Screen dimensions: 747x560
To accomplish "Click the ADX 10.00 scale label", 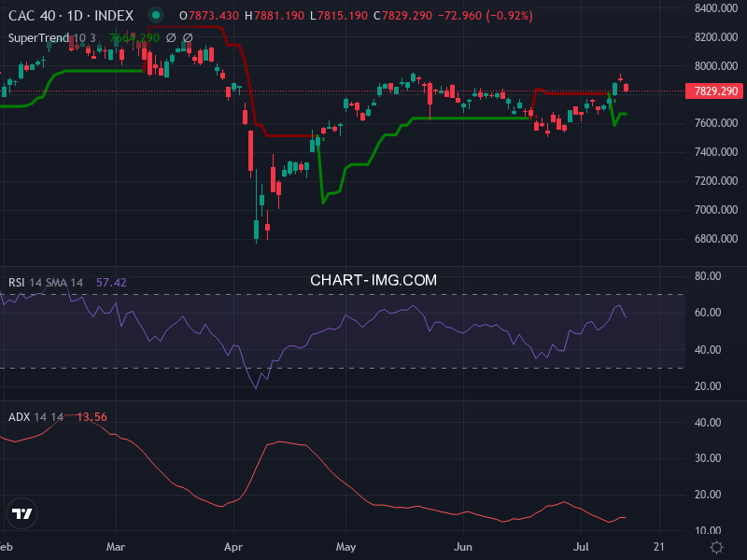I will (x=708, y=530).
